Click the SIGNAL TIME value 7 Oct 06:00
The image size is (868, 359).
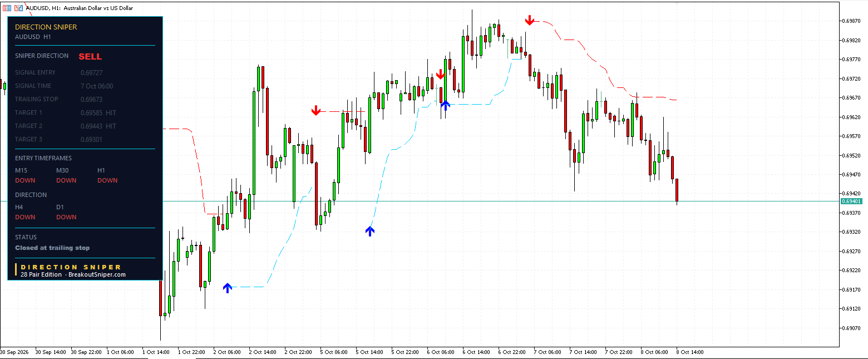pyautogui.click(x=97, y=86)
